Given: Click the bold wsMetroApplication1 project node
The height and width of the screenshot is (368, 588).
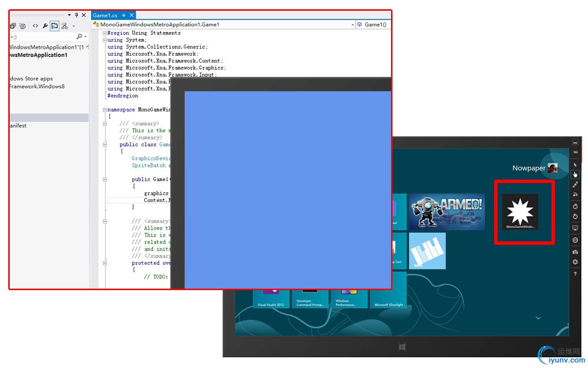Looking at the screenshot, I should [x=38, y=55].
